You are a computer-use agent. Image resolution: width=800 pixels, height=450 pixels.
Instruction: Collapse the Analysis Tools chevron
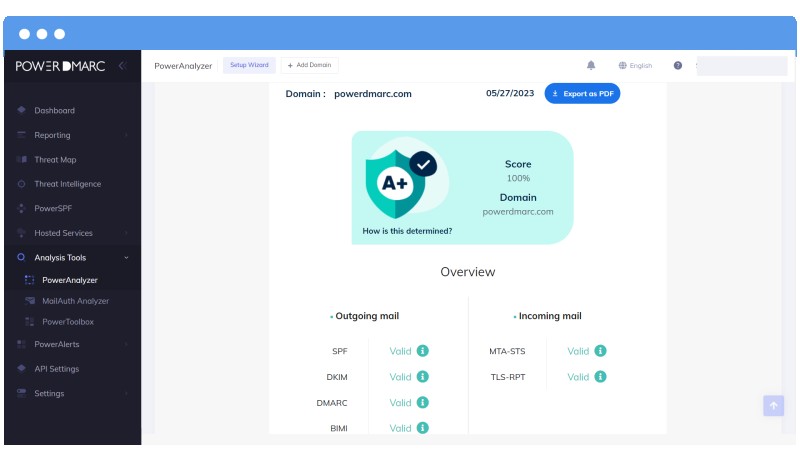pyautogui.click(x=126, y=258)
